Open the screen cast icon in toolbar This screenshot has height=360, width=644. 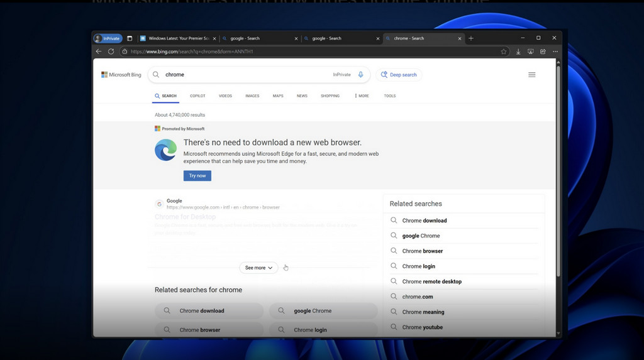pos(531,52)
